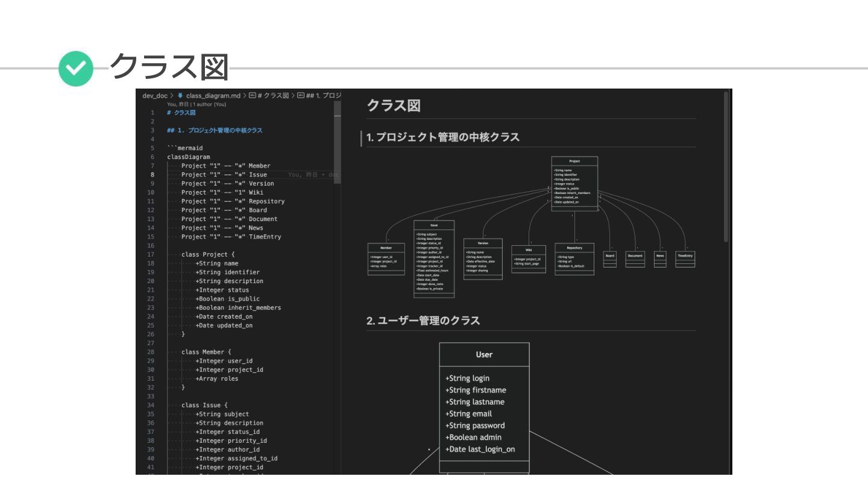The image size is (868, 488).
Task: Click the 'User' class title in preview
Action: coord(484,354)
